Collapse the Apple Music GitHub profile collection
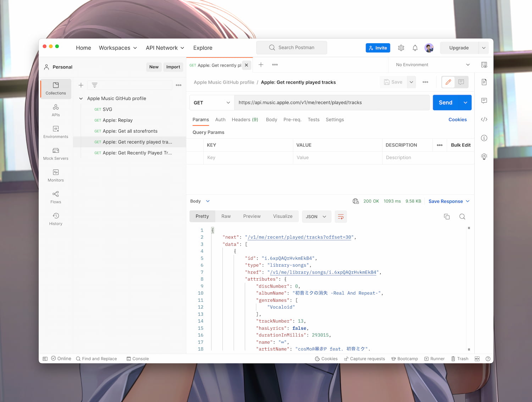 [x=81, y=99]
